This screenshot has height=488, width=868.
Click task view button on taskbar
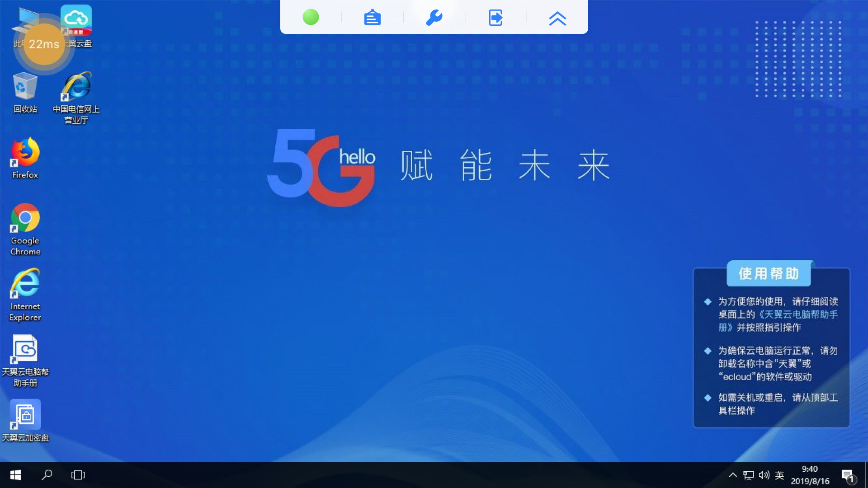pyautogui.click(x=77, y=475)
